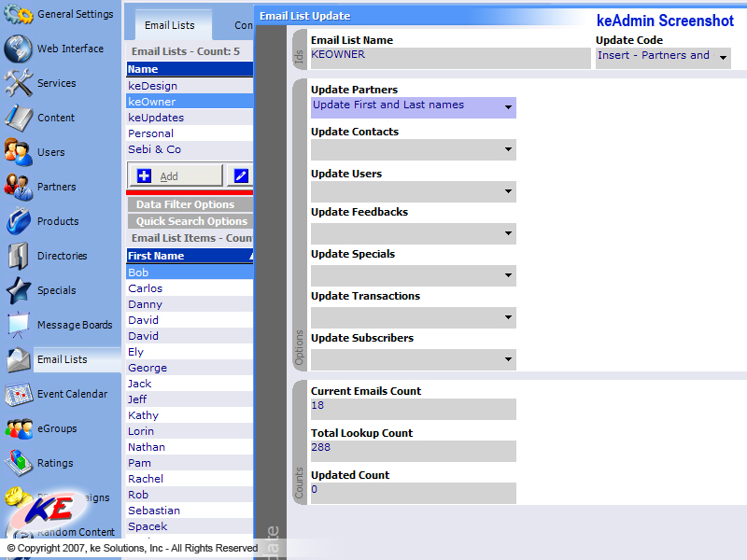Click Message Boards easel icon
The height and width of the screenshot is (560, 747).
point(18,325)
